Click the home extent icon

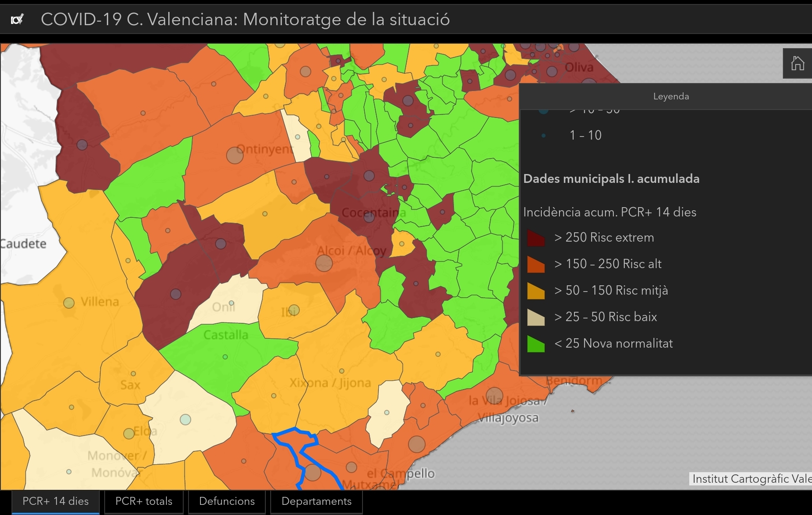click(797, 64)
